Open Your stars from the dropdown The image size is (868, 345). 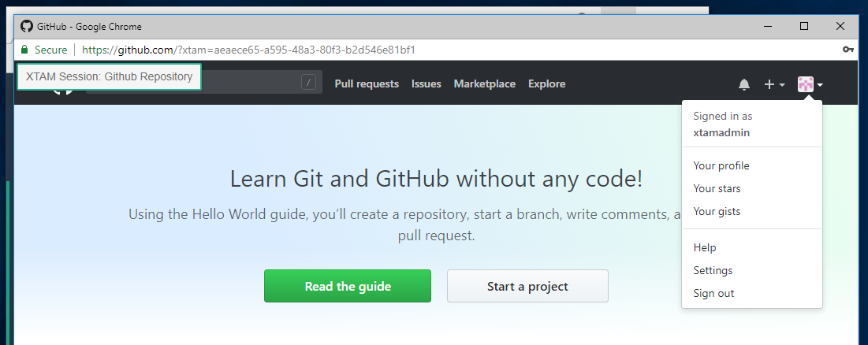[717, 188]
